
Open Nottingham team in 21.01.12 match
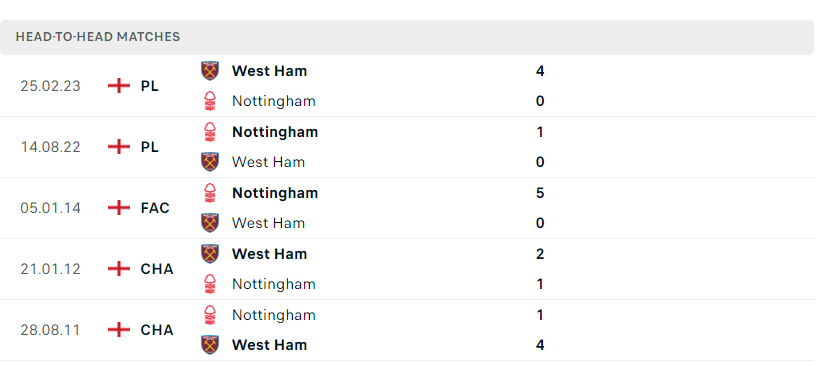coord(274,284)
